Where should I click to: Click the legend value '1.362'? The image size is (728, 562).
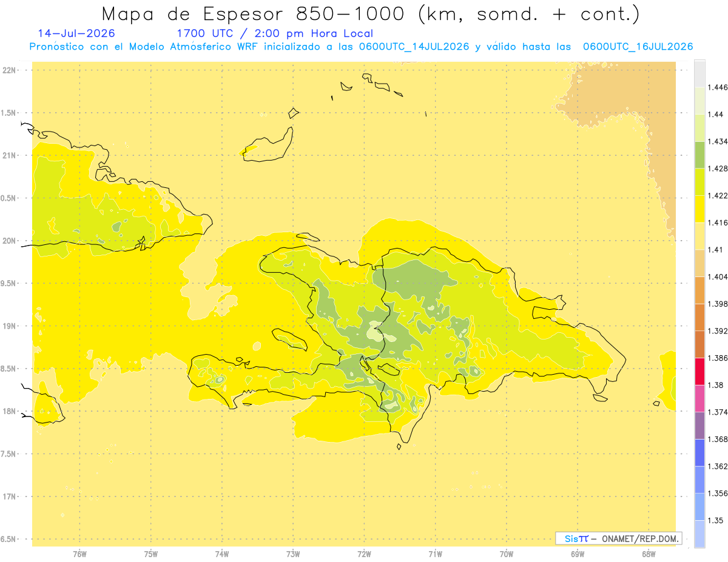718,466
